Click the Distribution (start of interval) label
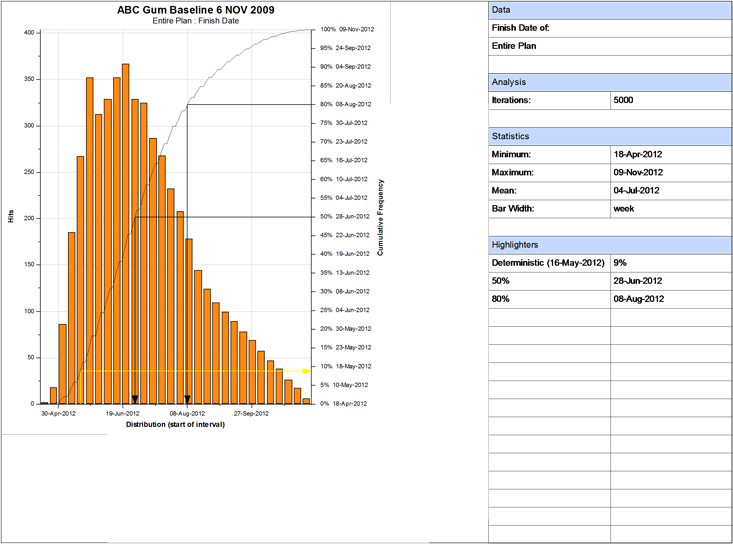This screenshot has height=544, width=733. (x=175, y=424)
